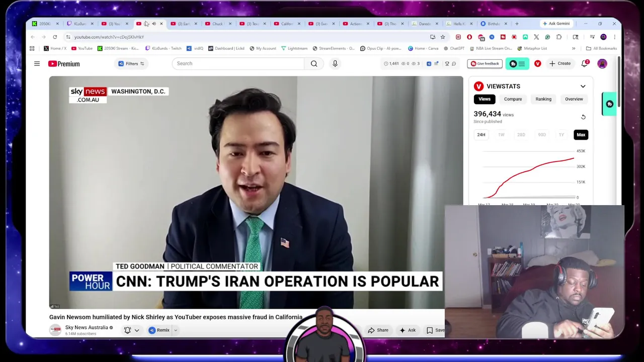Go to YouTube Premium home logo
This screenshot has width=644, height=362.
tap(64, 64)
